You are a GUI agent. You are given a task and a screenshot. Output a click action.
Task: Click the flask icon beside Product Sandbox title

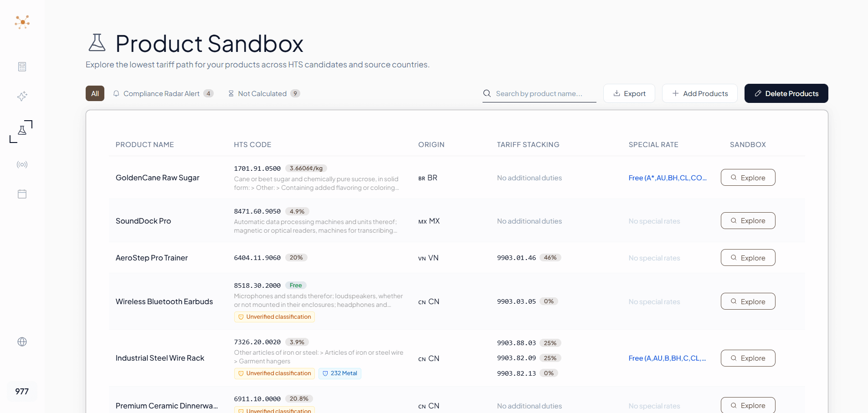point(97,43)
